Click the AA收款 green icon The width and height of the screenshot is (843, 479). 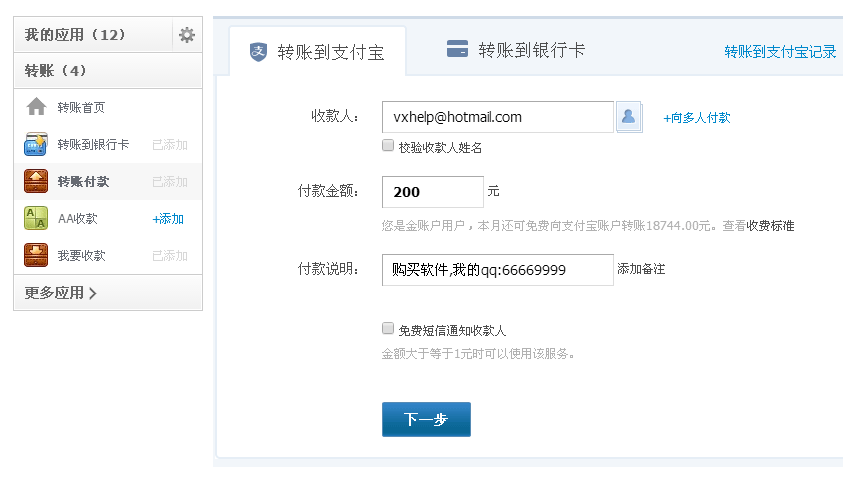[x=36, y=218]
